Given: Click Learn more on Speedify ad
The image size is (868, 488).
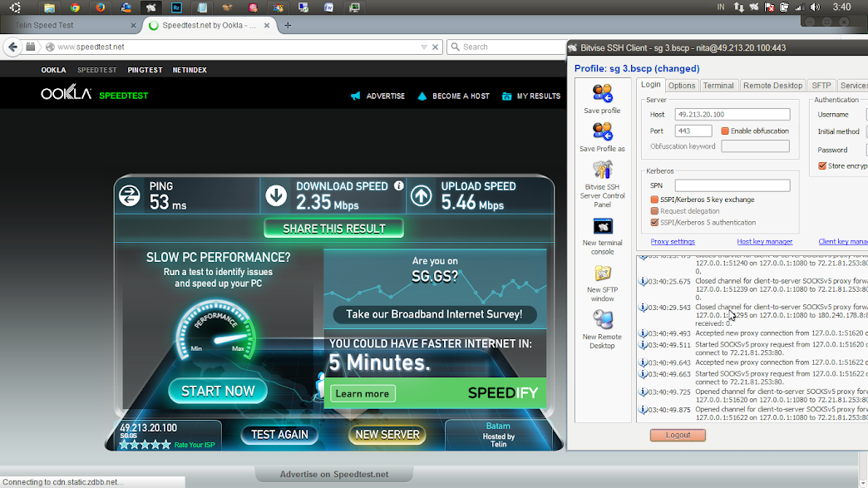Looking at the screenshot, I should (x=362, y=394).
